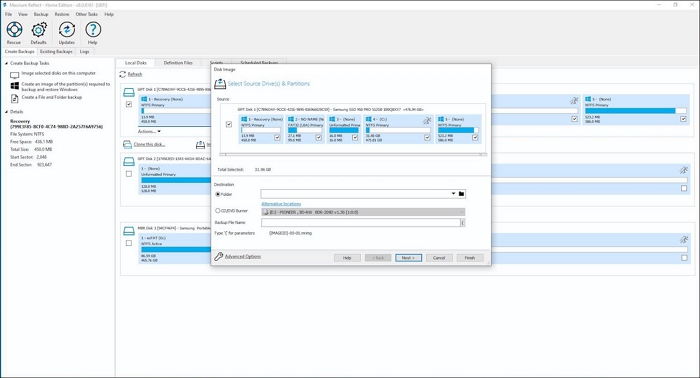This screenshot has width=700, height=378.
Task: Open the Advanced Options link
Action: click(x=242, y=257)
